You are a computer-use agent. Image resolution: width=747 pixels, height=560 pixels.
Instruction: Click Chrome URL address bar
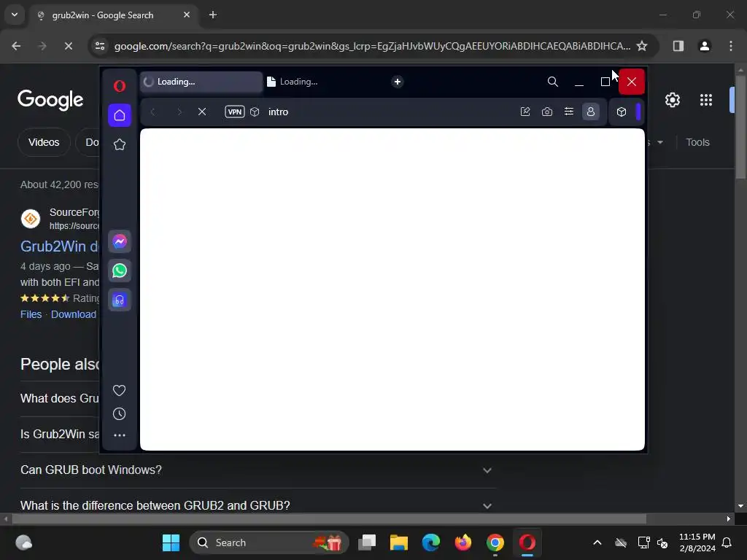[x=373, y=46]
